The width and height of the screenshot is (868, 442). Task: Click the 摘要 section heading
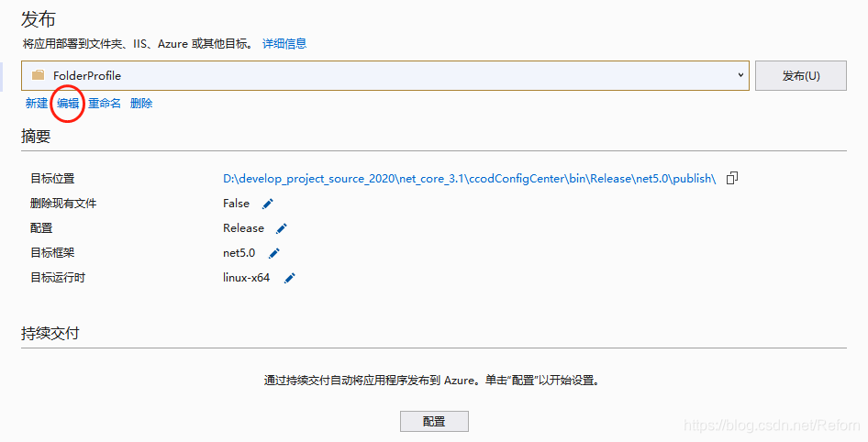[36, 136]
